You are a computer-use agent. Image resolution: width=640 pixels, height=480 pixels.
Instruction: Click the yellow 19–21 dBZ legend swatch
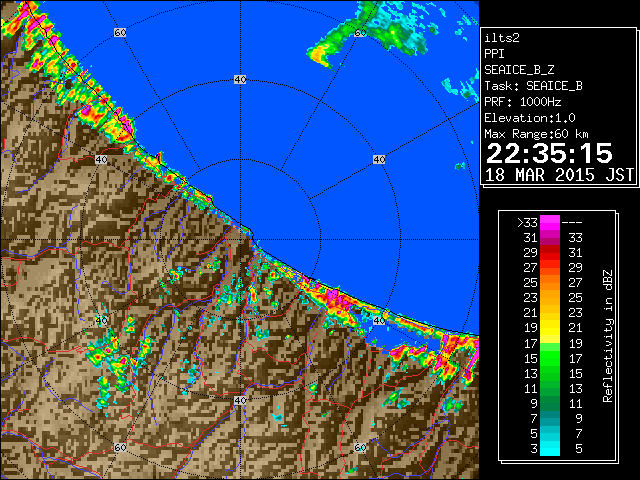[x=550, y=328]
